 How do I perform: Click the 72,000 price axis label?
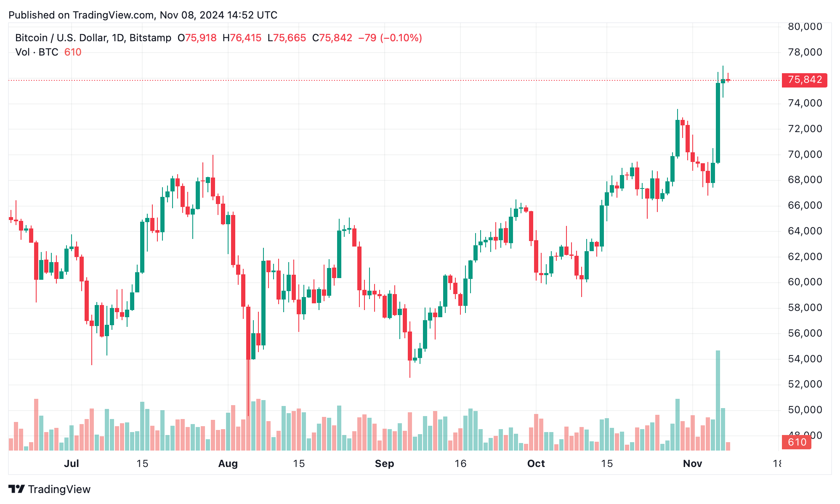pyautogui.click(x=805, y=129)
